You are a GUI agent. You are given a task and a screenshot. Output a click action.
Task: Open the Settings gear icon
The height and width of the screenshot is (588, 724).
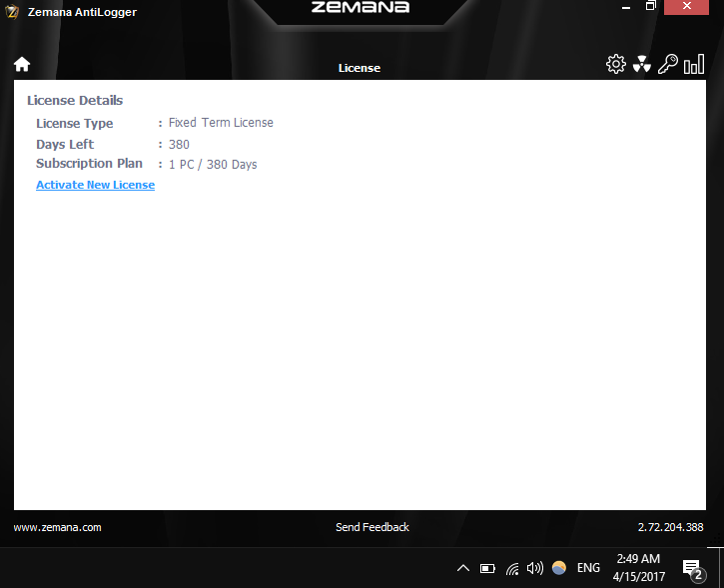pyautogui.click(x=615, y=64)
